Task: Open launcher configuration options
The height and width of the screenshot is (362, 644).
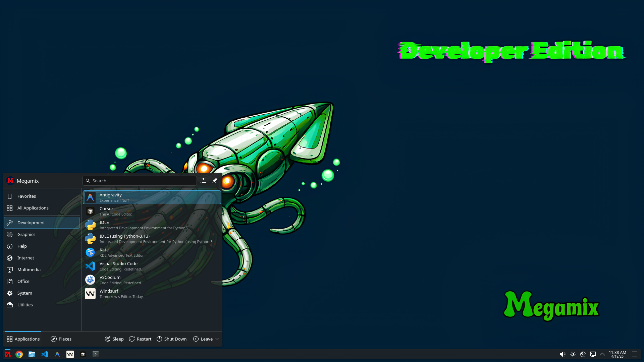Action: coord(203,180)
